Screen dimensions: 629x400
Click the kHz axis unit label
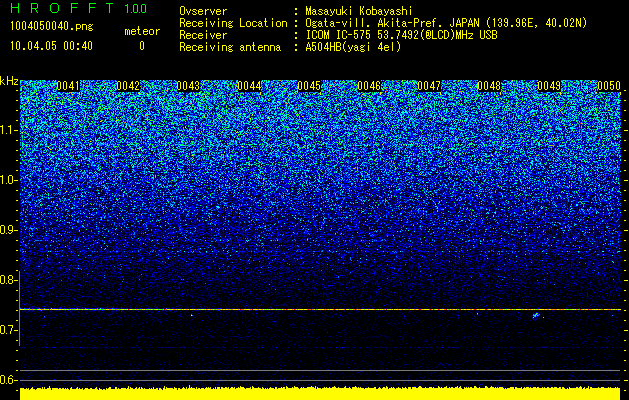coord(9,81)
